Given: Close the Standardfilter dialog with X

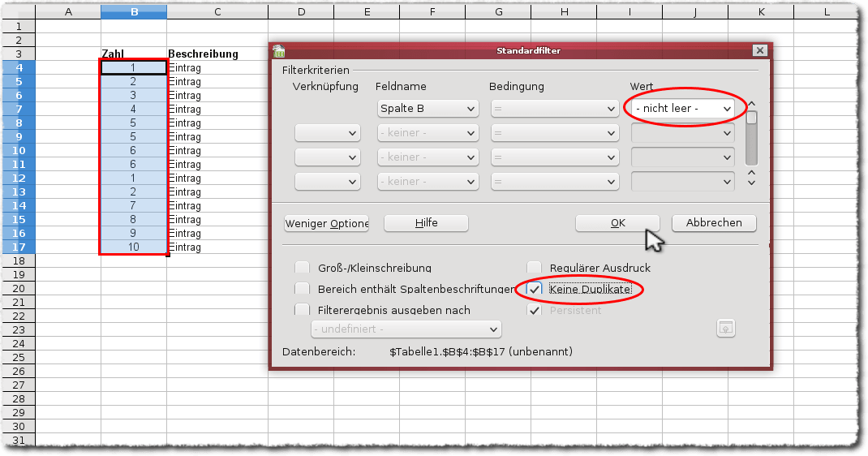Looking at the screenshot, I should click(x=760, y=50).
